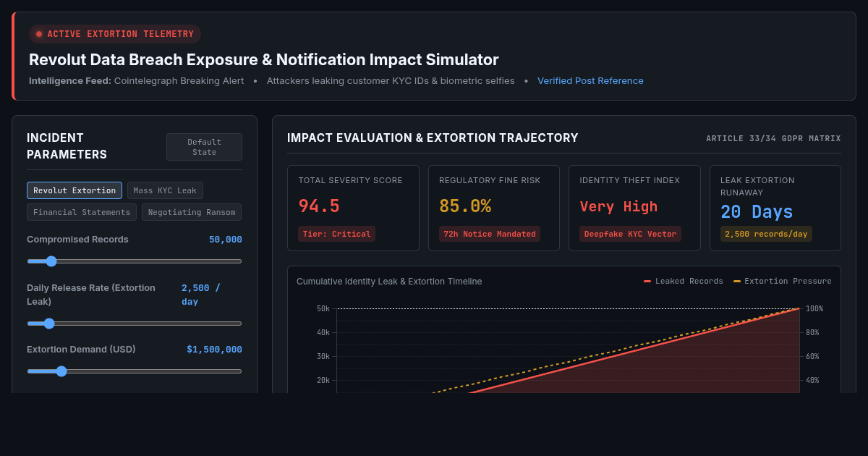This screenshot has height=456, width=868.
Task: Choose the Negotiating Ransom preset
Action: [x=192, y=212]
